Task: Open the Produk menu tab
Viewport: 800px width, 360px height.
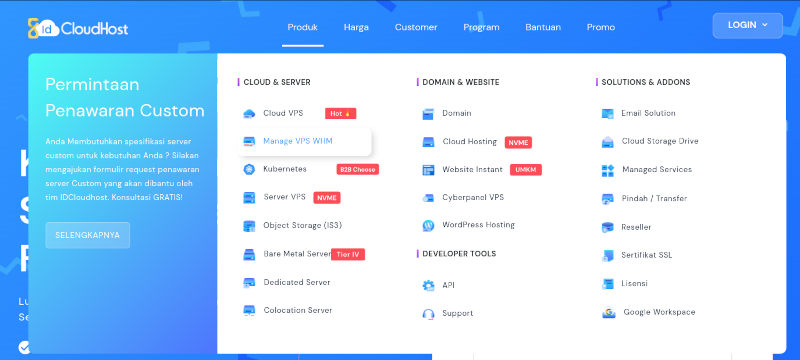Action: (303, 28)
